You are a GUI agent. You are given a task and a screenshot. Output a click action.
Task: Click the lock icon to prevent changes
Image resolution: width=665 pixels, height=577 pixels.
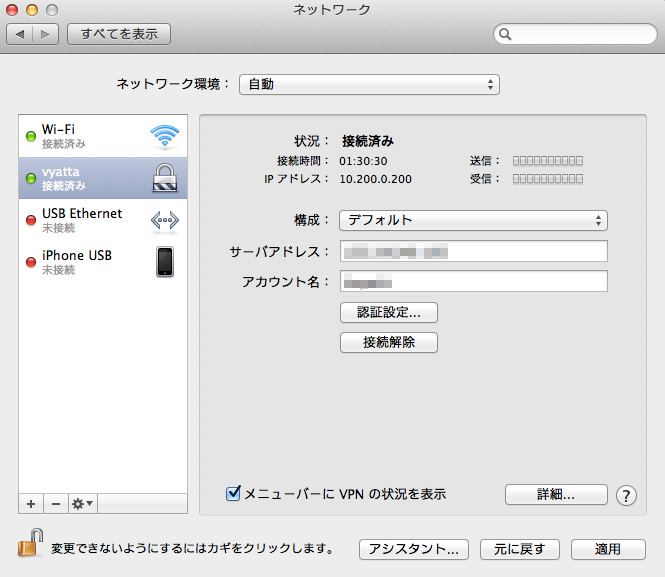31,543
